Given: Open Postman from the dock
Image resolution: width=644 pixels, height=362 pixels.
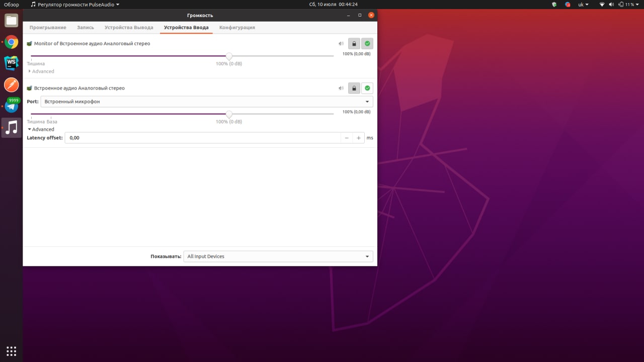Looking at the screenshot, I should point(12,84).
